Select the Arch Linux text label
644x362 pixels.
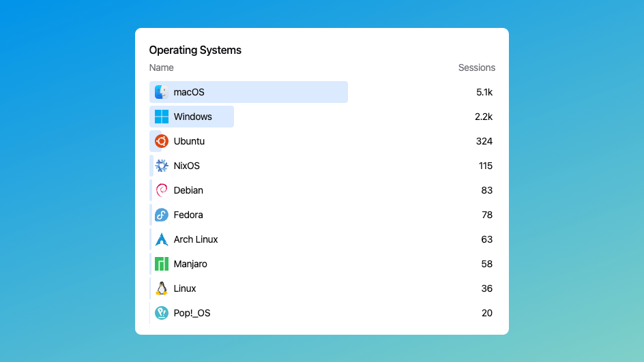click(x=196, y=239)
